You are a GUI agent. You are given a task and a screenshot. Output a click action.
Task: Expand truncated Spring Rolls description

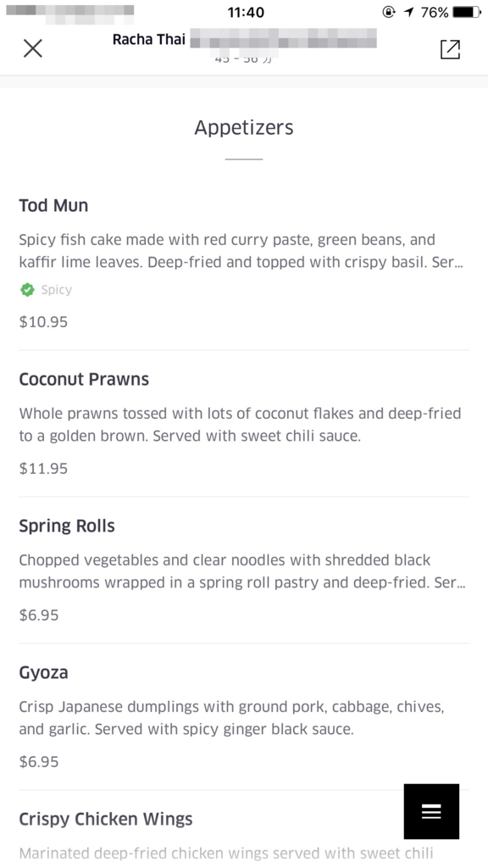point(241,571)
